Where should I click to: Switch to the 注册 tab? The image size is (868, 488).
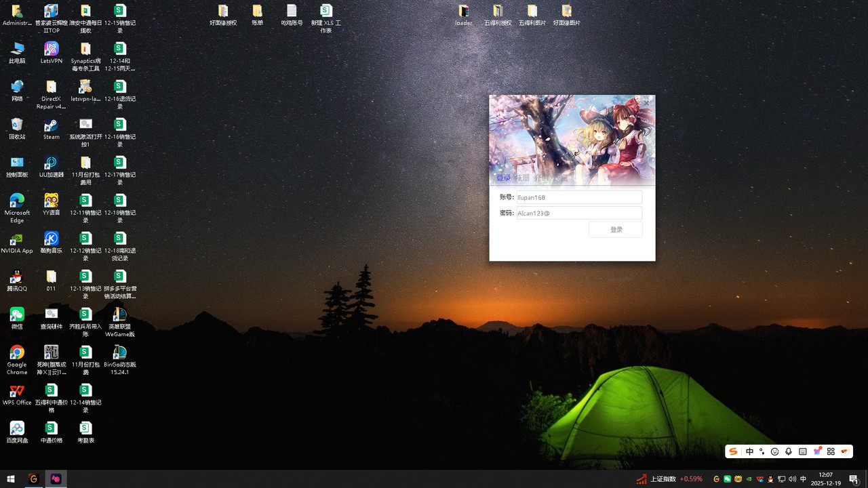[x=522, y=178]
